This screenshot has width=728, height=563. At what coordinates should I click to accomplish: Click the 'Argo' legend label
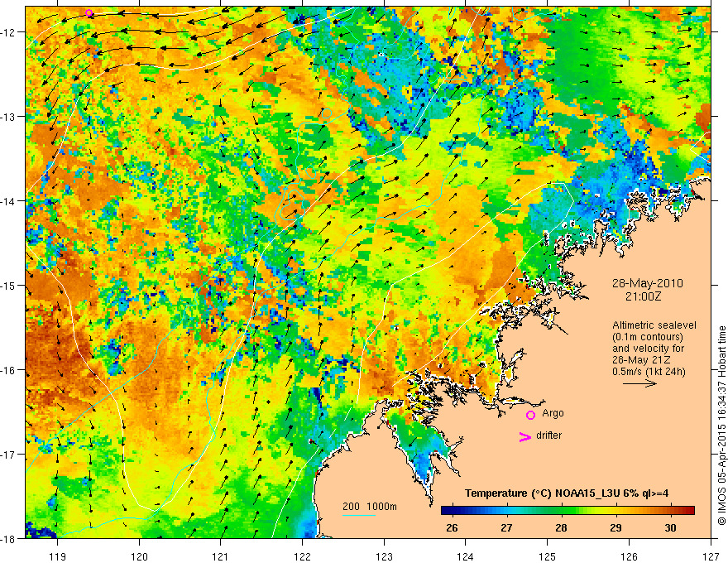[553, 413]
